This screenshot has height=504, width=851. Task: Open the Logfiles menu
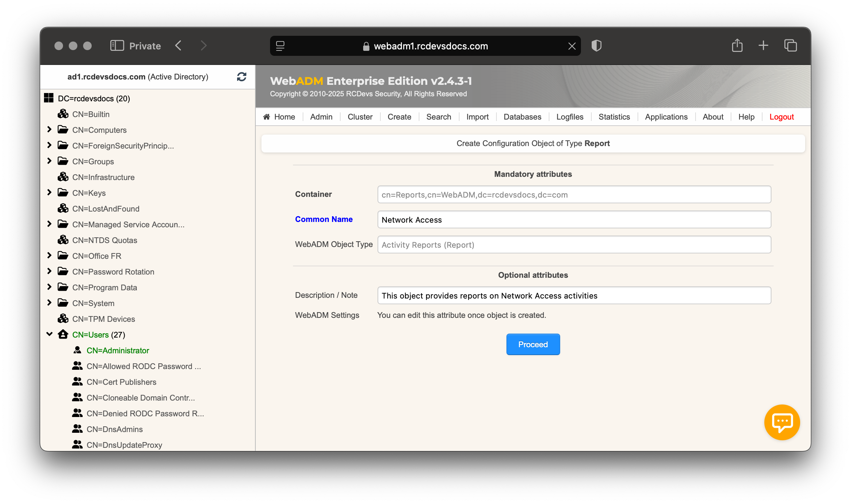click(x=570, y=117)
